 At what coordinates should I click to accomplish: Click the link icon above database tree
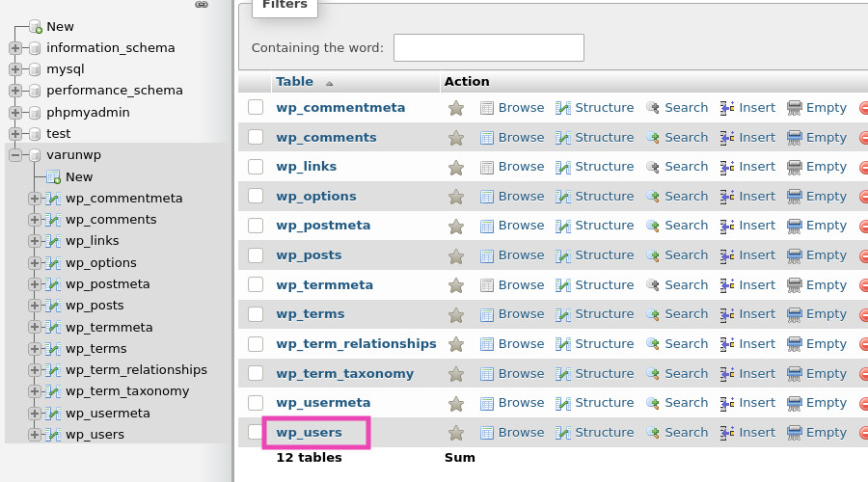coord(202,5)
